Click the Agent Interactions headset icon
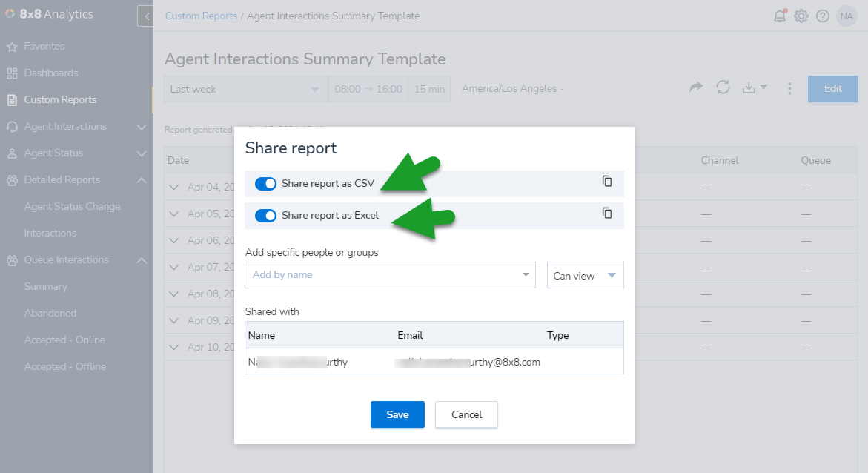 [12, 127]
